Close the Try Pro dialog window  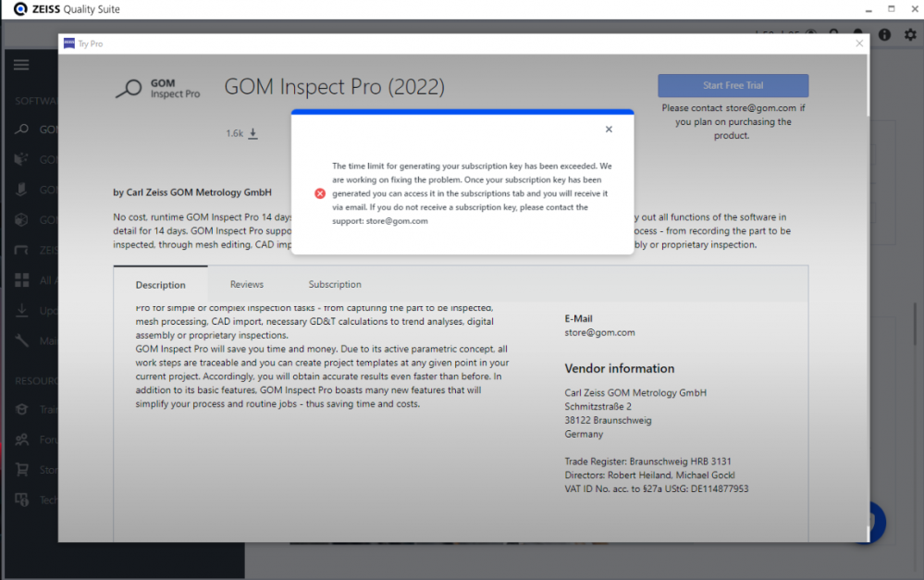859,43
